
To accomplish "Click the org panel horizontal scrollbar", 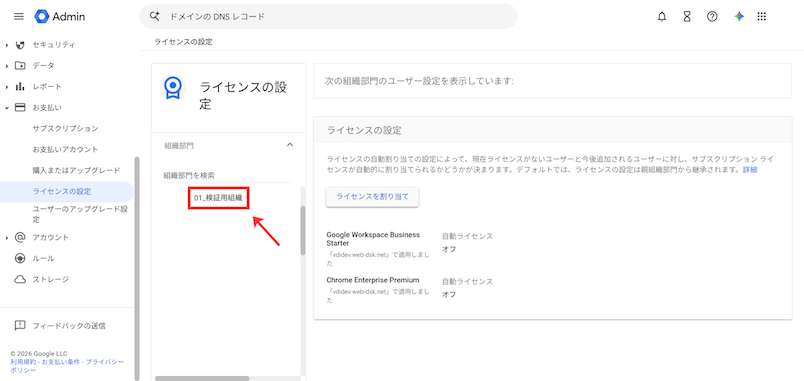I will click(202, 378).
